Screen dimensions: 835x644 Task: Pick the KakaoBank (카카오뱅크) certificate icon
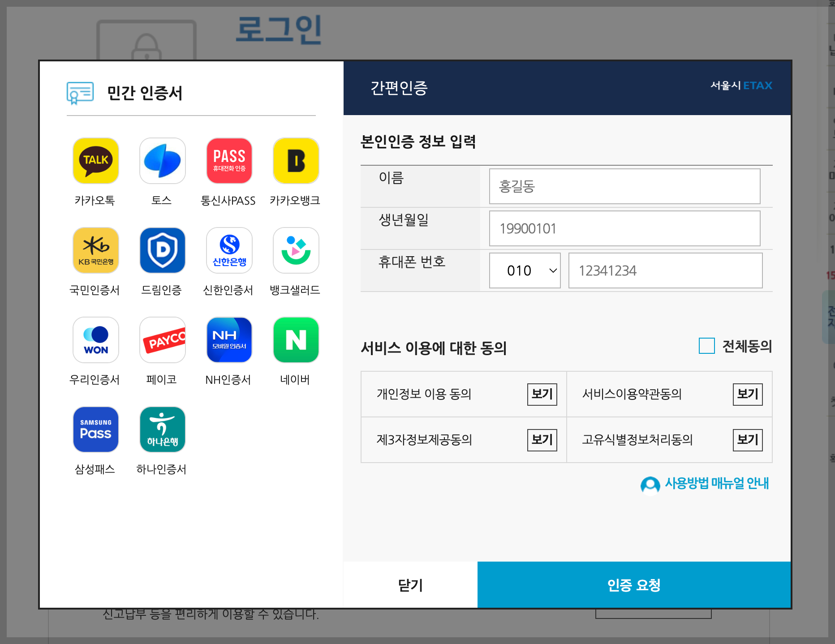click(x=296, y=161)
